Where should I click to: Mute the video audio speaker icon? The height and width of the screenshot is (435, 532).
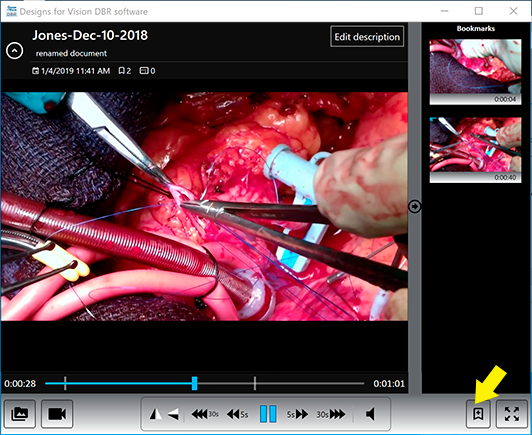tap(370, 414)
